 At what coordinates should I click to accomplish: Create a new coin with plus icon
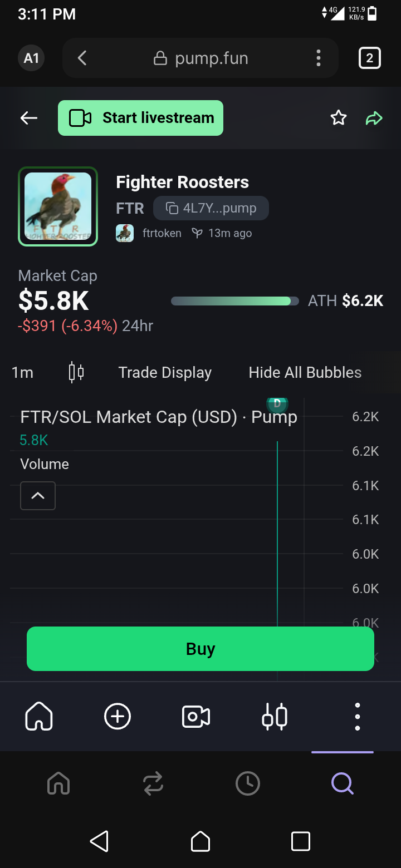[x=118, y=716]
